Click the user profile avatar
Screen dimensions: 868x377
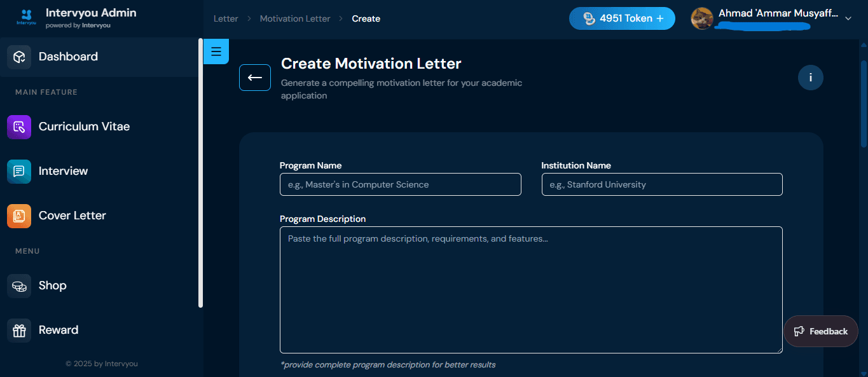(x=702, y=18)
